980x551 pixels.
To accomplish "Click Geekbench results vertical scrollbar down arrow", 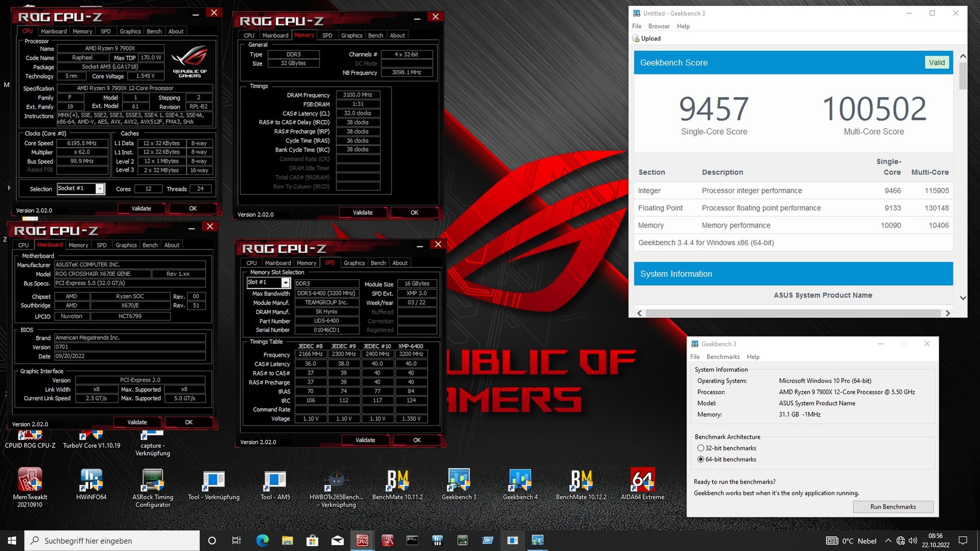I will (963, 298).
